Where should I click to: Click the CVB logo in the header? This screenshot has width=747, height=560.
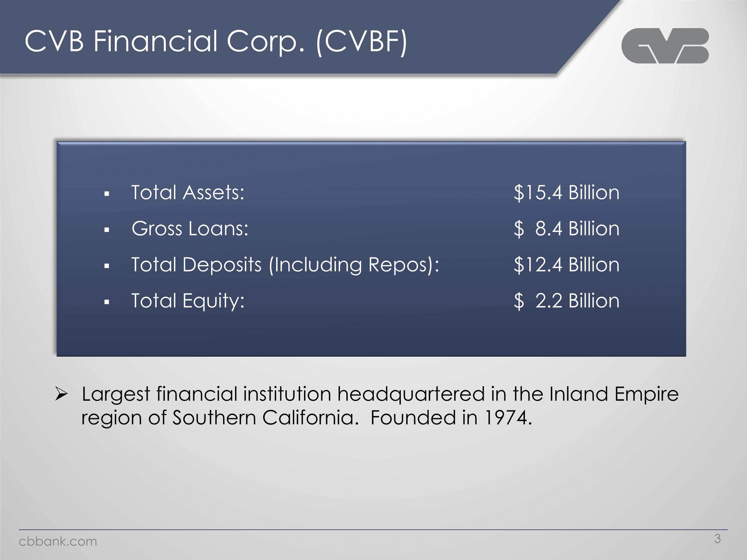[x=665, y=46]
